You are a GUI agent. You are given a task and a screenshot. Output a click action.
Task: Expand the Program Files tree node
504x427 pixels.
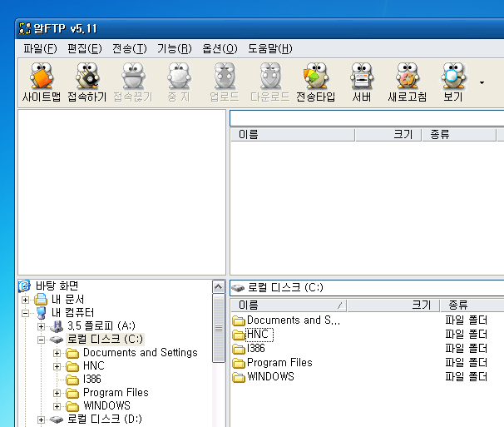57,393
